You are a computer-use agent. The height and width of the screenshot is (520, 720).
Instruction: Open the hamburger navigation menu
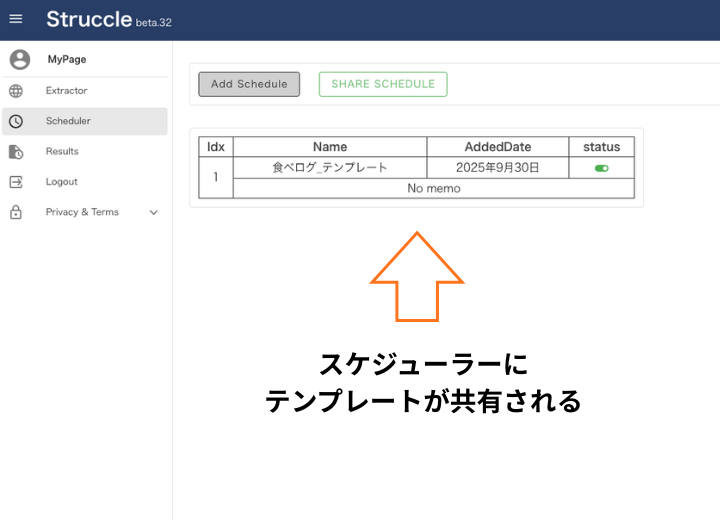click(16, 19)
